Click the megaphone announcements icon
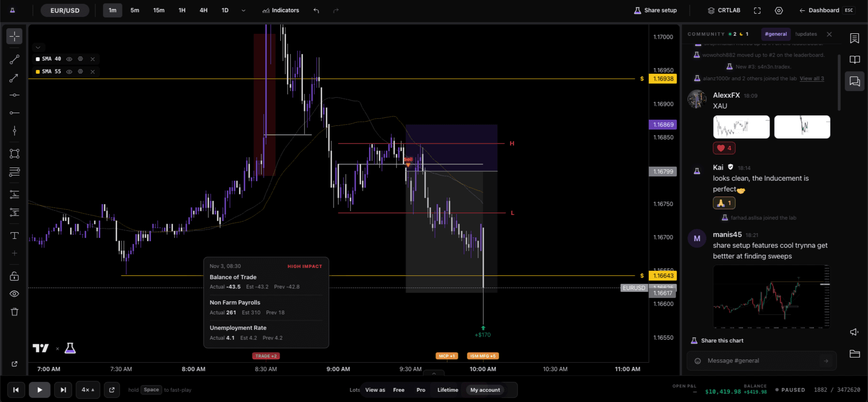 (855, 332)
